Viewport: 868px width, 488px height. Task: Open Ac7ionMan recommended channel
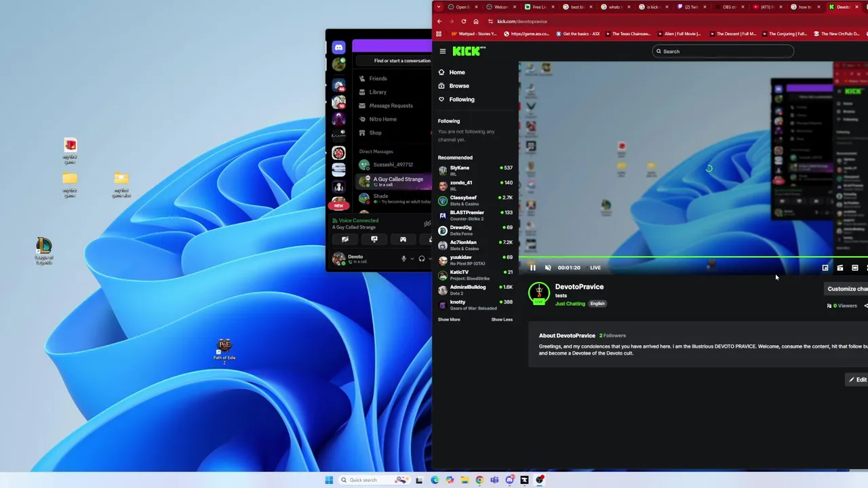click(x=475, y=245)
